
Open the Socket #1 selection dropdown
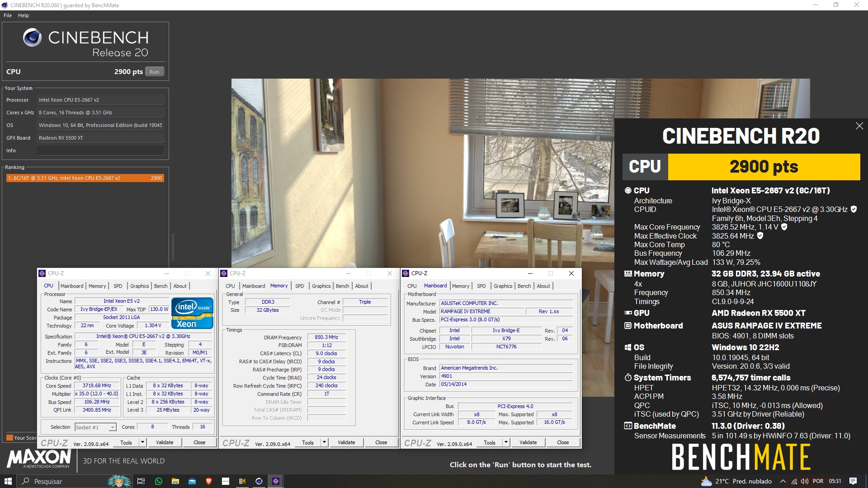(95, 427)
